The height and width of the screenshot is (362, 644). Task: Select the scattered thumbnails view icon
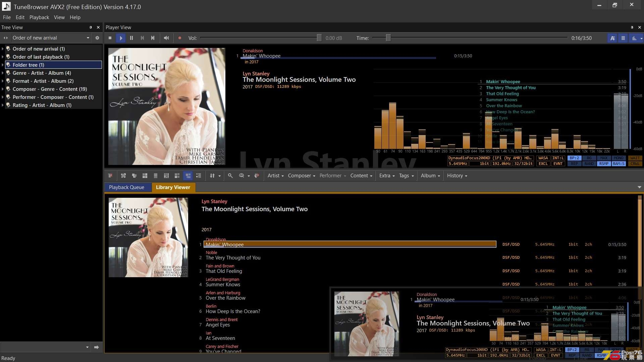click(123, 176)
